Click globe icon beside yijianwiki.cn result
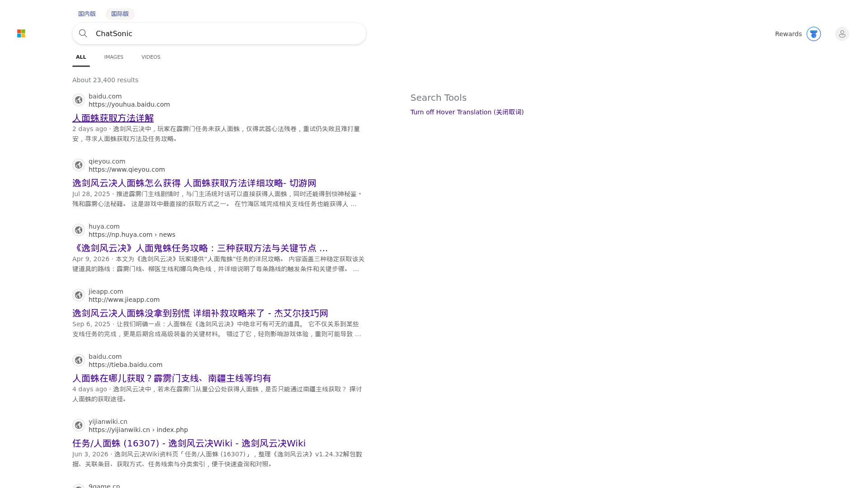The width and height of the screenshot is (868, 488). [79, 425]
